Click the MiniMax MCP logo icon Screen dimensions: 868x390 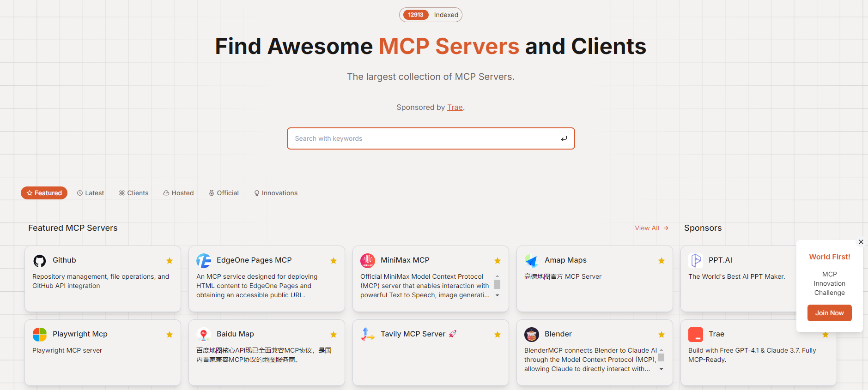(368, 261)
